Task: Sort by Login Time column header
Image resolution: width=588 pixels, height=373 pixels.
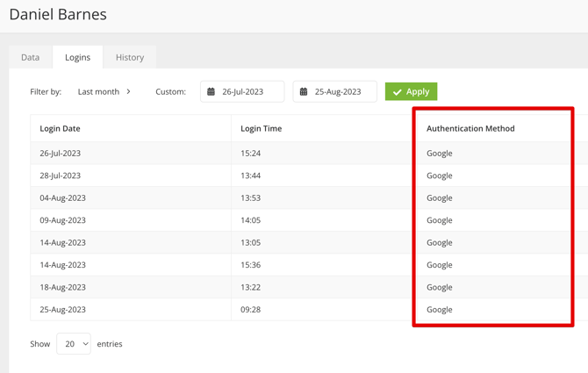Action: coord(262,128)
